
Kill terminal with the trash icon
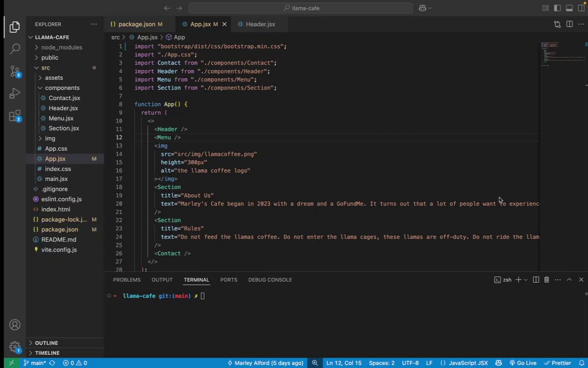coord(546,280)
